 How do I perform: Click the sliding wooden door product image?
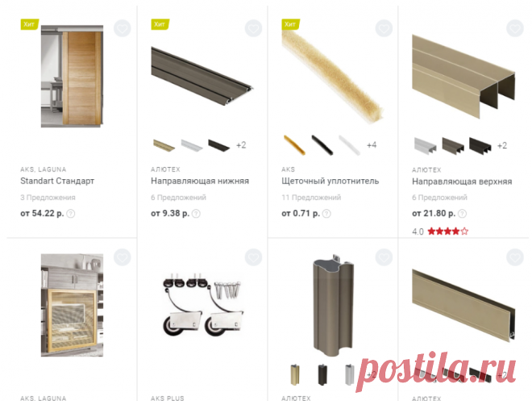coord(72,76)
